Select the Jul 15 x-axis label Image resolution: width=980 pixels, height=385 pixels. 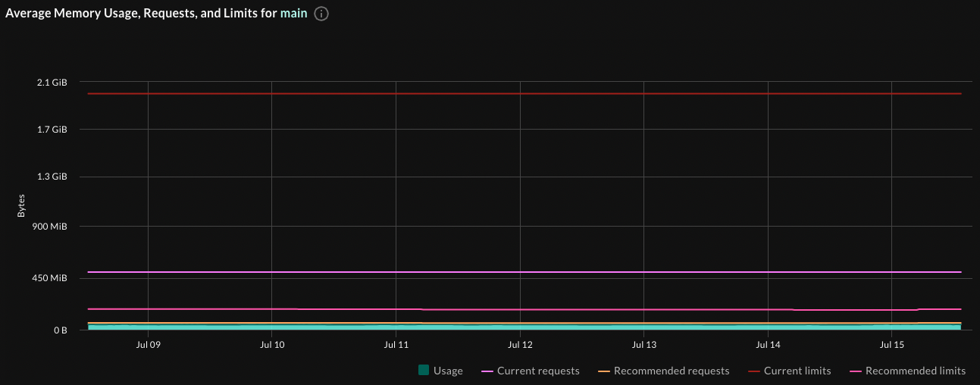click(x=892, y=345)
